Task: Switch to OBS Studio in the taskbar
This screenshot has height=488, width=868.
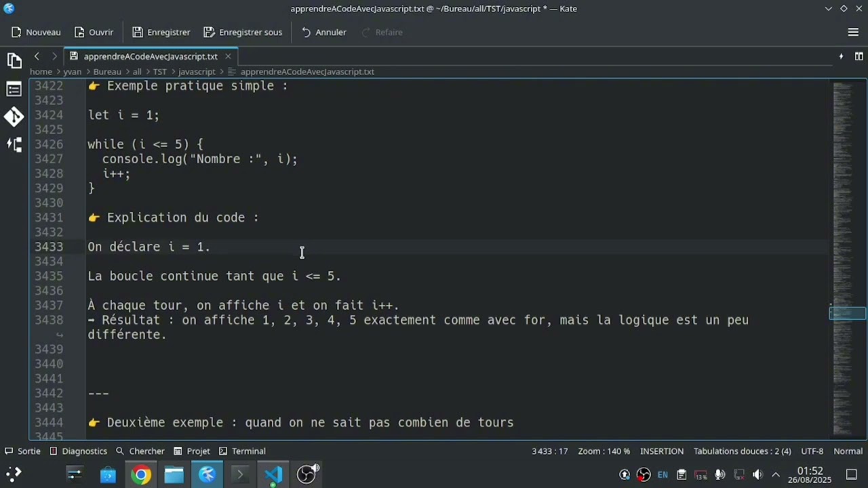Action: [307, 474]
